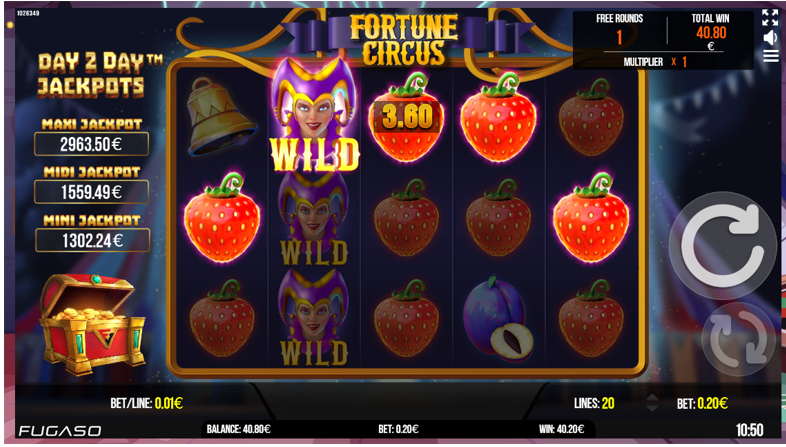This screenshot has height=447, width=786.
Task: Click the Fugaso logo
Action: coord(60,431)
